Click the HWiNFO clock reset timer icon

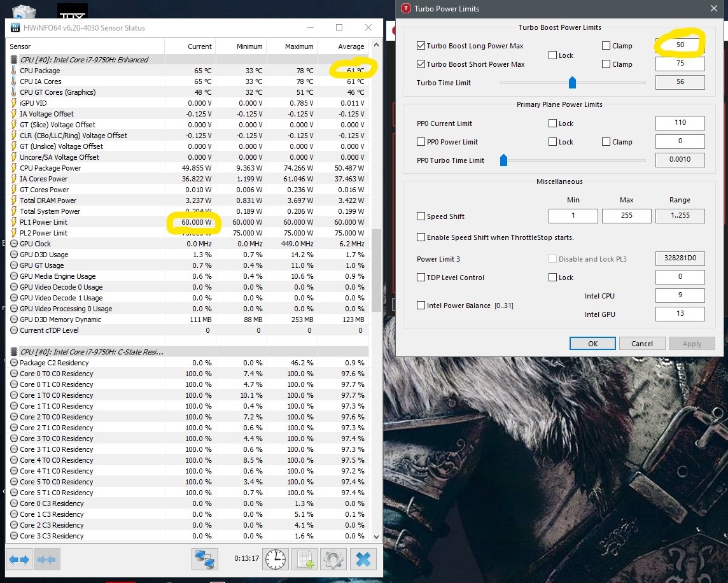[276, 559]
